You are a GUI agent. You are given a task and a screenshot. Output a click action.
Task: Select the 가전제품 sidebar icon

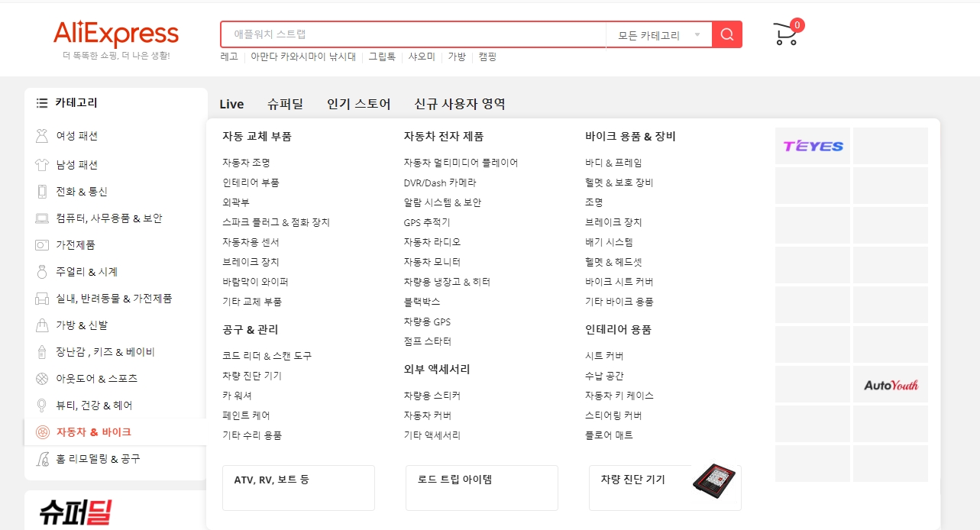pos(42,244)
